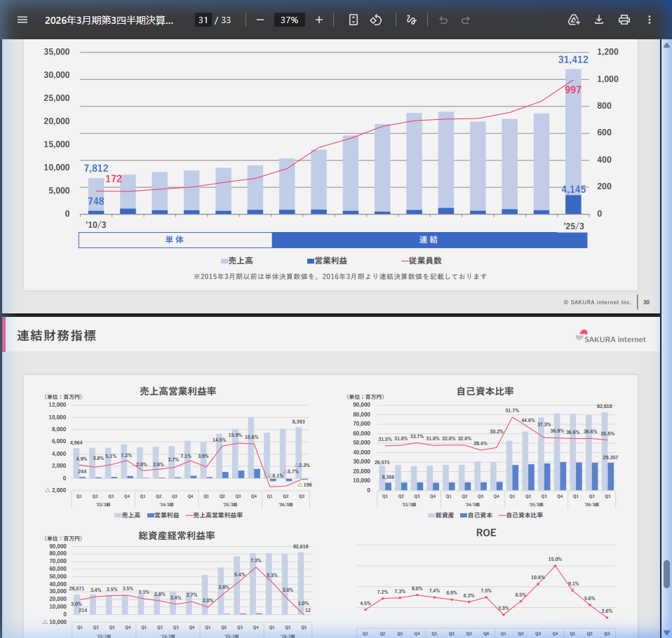Click the SAKURA internet logo

coord(610,337)
